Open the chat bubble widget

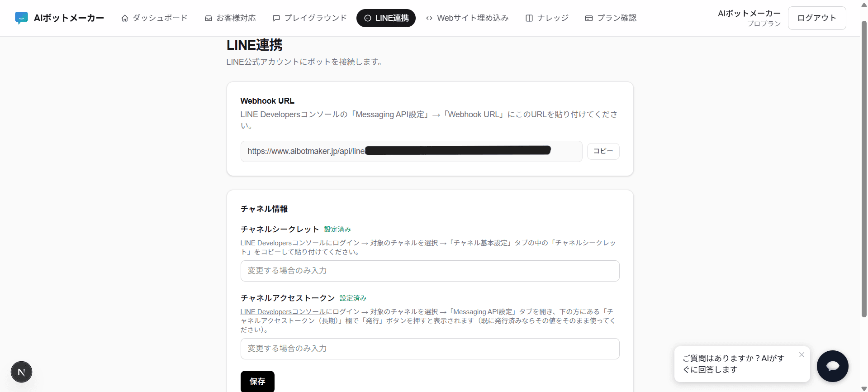tap(832, 366)
